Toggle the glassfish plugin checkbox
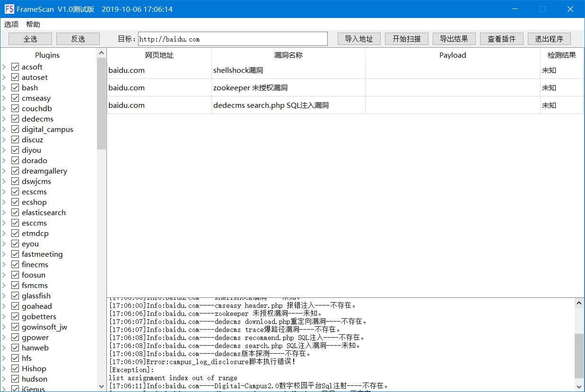The image size is (585, 392). [x=15, y=296]
